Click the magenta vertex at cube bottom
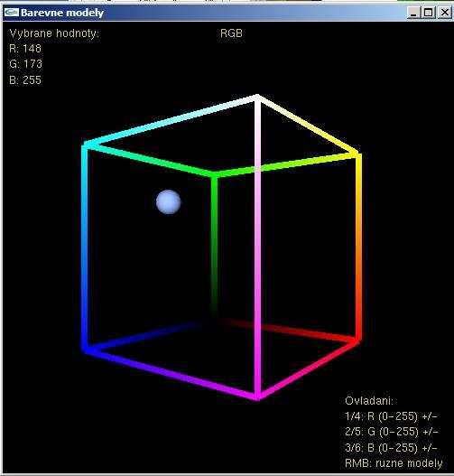 coord(257,397)
